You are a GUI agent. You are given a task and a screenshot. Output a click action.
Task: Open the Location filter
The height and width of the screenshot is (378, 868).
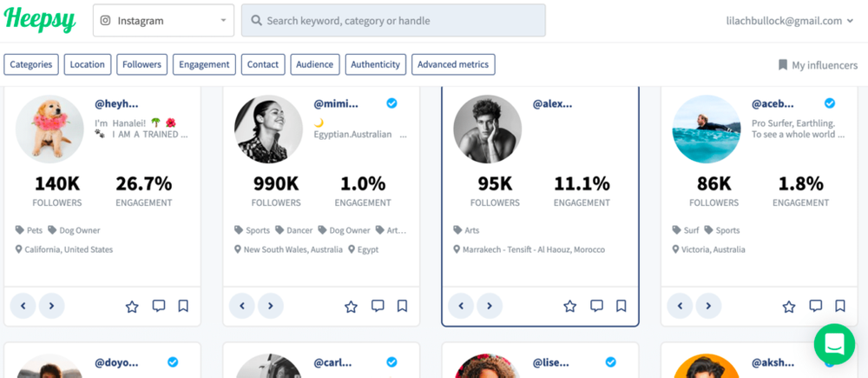(x=88, y=64)
